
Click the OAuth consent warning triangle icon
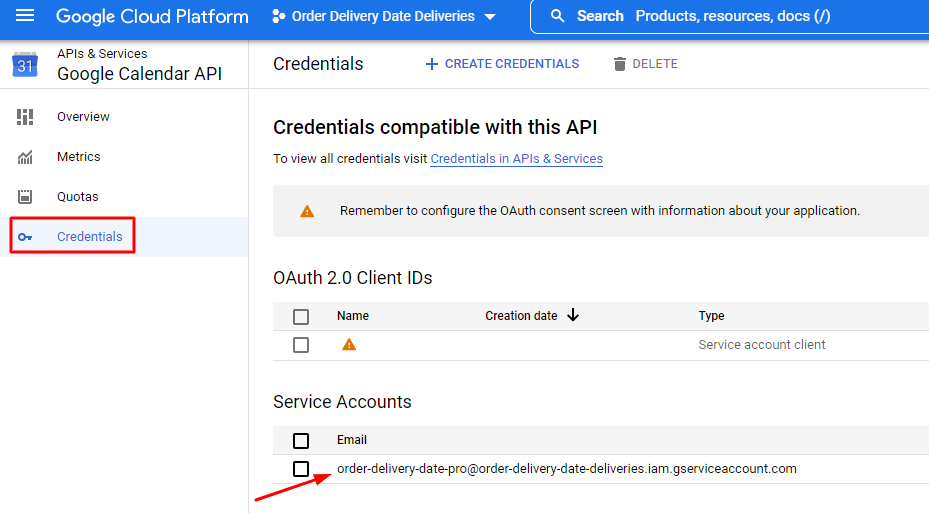pos(307,211)
